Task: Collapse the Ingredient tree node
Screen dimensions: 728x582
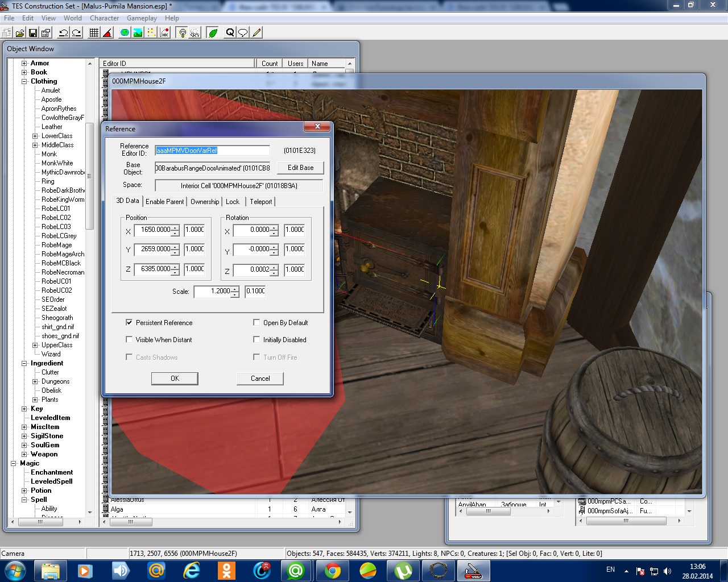Action: 24,363
